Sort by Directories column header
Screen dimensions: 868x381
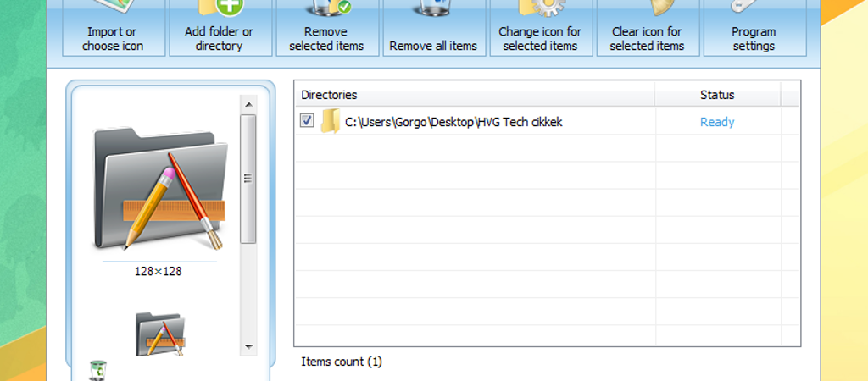tap(475, 95)
